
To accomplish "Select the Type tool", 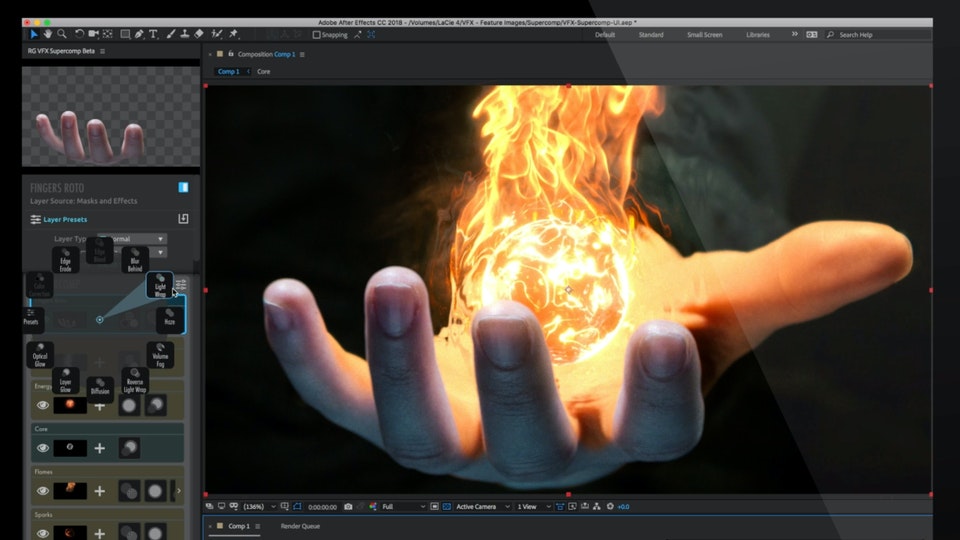I will 153,34.
